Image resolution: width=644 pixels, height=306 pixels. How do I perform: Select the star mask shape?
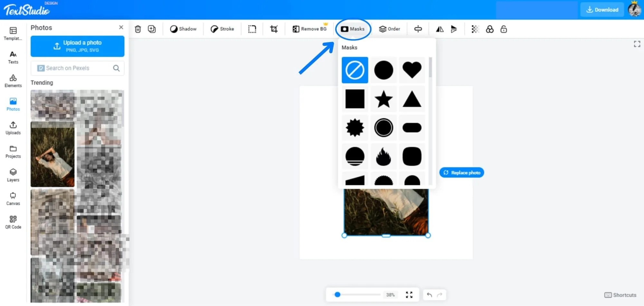(384, 99)
